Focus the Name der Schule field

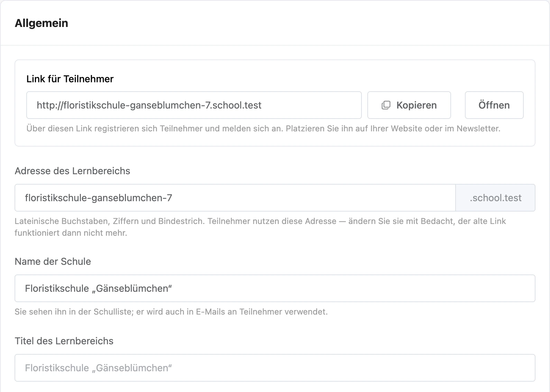point(275,288)
